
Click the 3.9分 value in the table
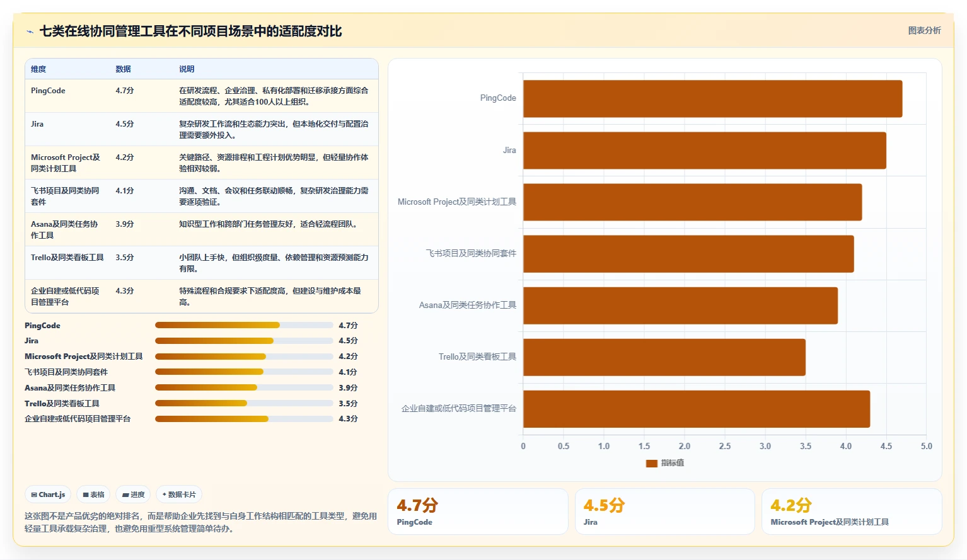[125, 224]
